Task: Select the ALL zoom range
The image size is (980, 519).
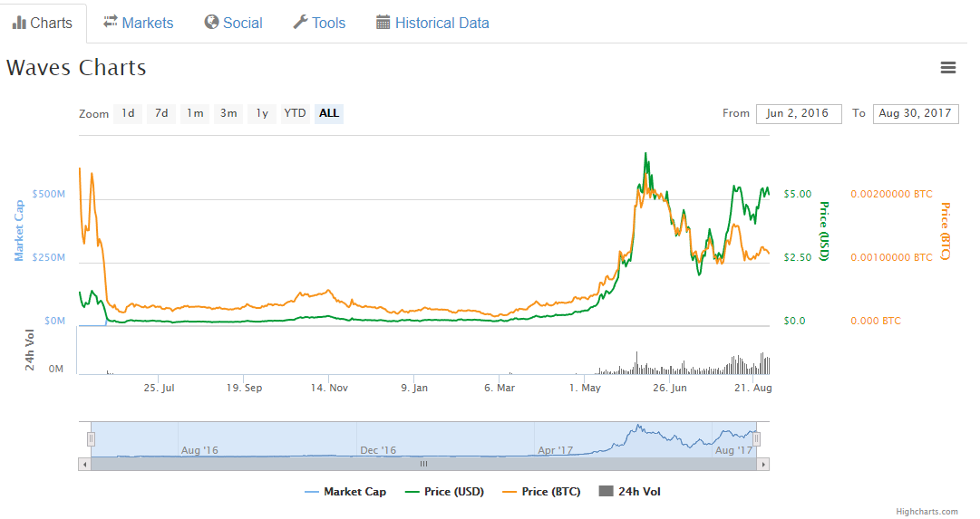Action: [329, 113]
